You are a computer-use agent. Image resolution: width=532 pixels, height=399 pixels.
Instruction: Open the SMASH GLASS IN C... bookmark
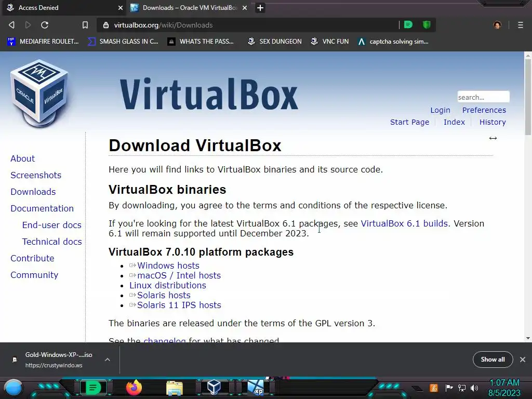pyautogui.click(x=123, y=42)
